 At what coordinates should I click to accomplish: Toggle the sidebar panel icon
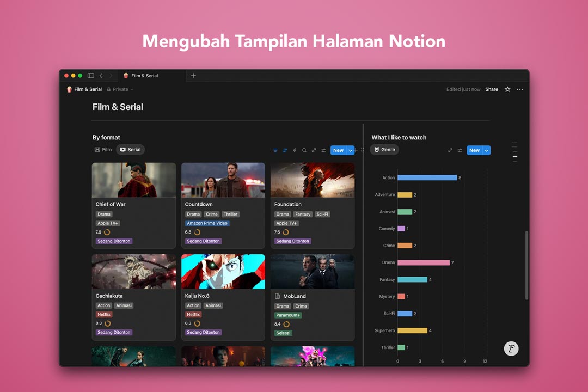tap(91, 75)
